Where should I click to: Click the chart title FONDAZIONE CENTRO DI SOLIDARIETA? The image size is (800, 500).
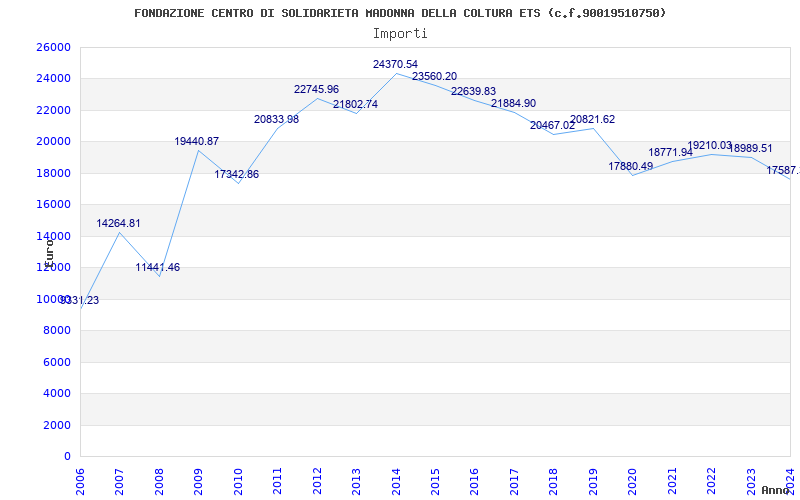pyautogui.click(x=400, y=13)
